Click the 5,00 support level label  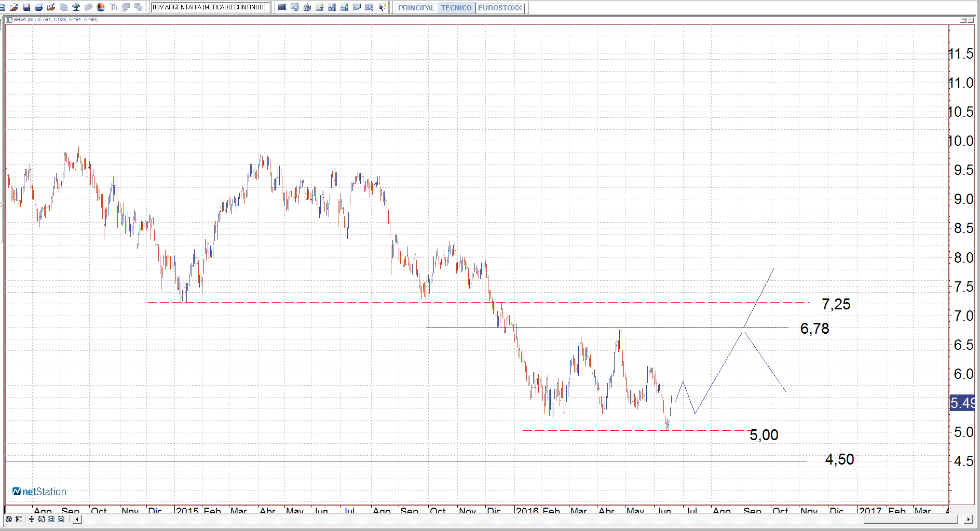click(x=764, y=435)
